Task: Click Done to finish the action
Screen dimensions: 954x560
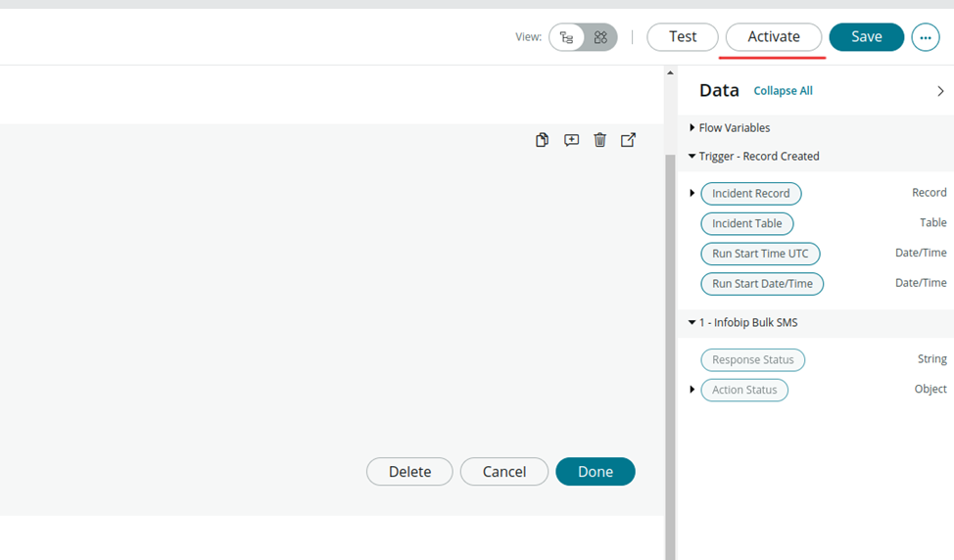Action: [595, 472]
